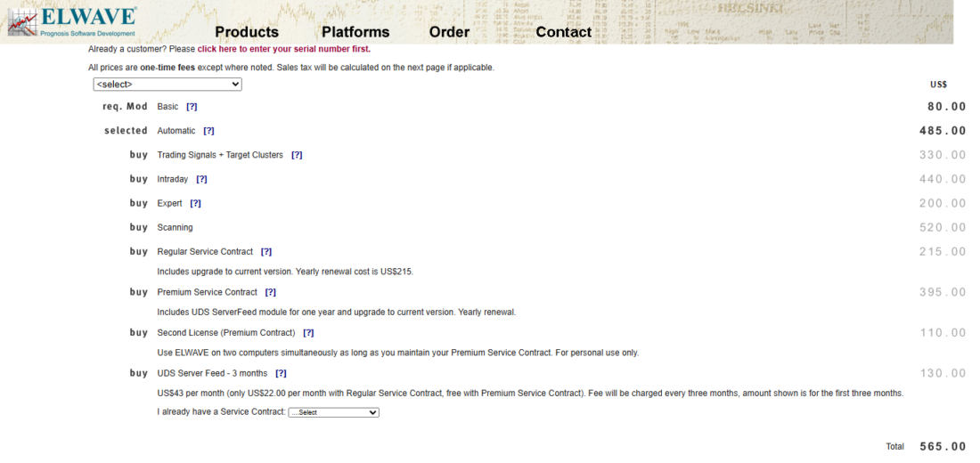This screenshot has height=463, width=980.
Task: Click the Trading Signals + Target Clusters label
Action: 220,155
